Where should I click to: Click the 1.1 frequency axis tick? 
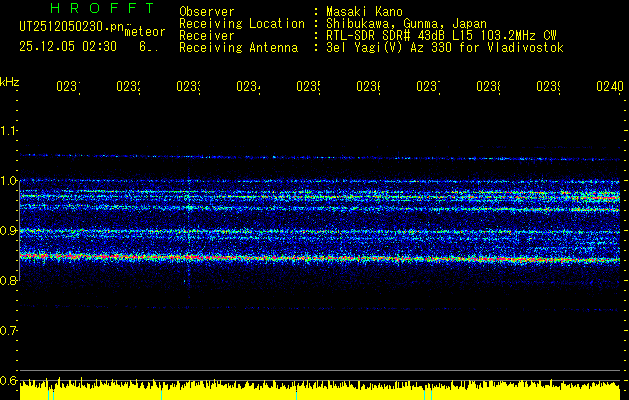coord(9,130)
